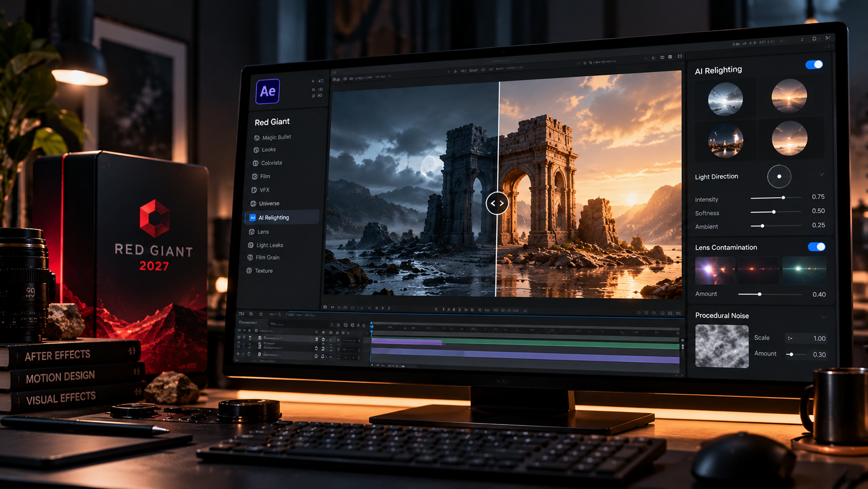Image resolution: width=868 pixels, height=489 pixels.
Task: Click the VFX sidebar icon
Action: pyautogui.click(x=254, y=190)
